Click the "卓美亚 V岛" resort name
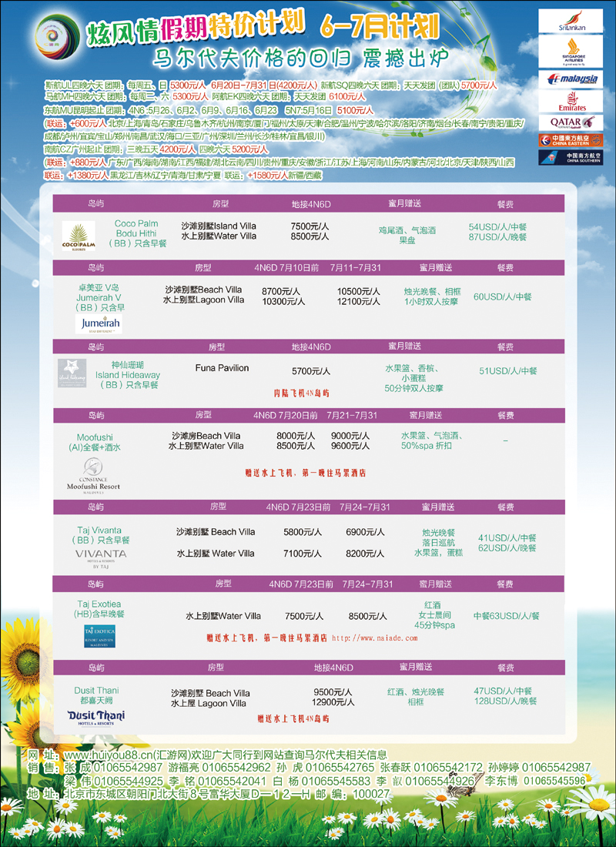616x847 pixels. click(99, 287)
